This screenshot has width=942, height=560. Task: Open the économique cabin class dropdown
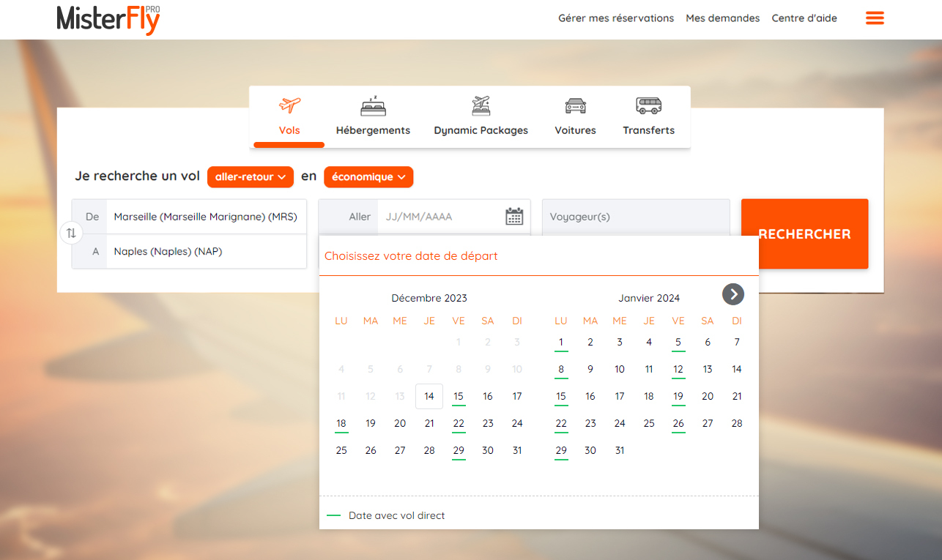[368, 176]
